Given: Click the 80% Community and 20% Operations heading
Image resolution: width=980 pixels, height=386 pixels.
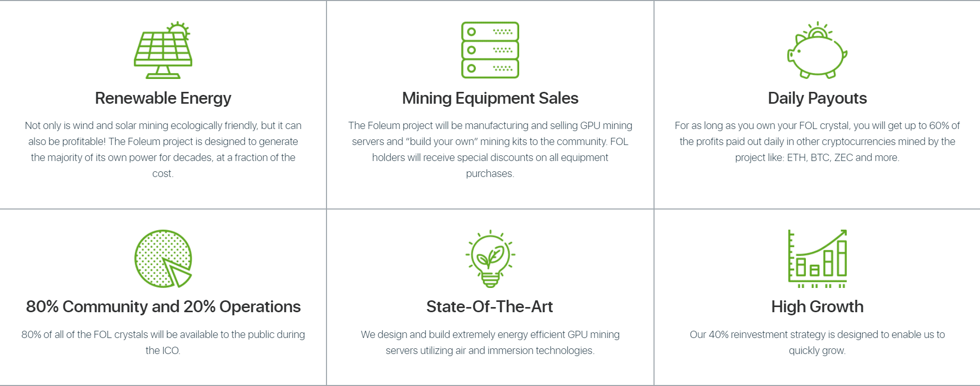Looking at the screenshot, I should [x=163, y=307].
